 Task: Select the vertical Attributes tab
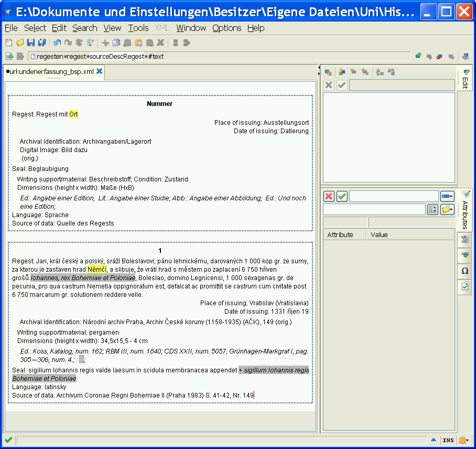point(465,210)
